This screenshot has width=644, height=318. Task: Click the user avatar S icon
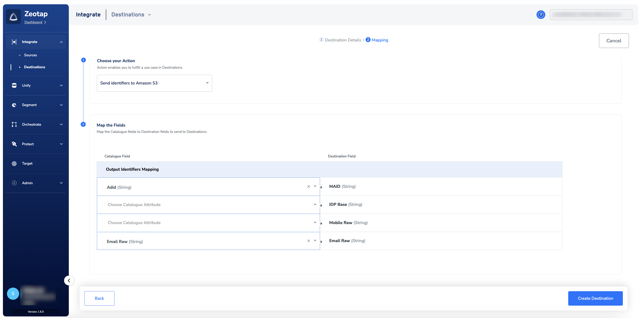coord(13,294)
